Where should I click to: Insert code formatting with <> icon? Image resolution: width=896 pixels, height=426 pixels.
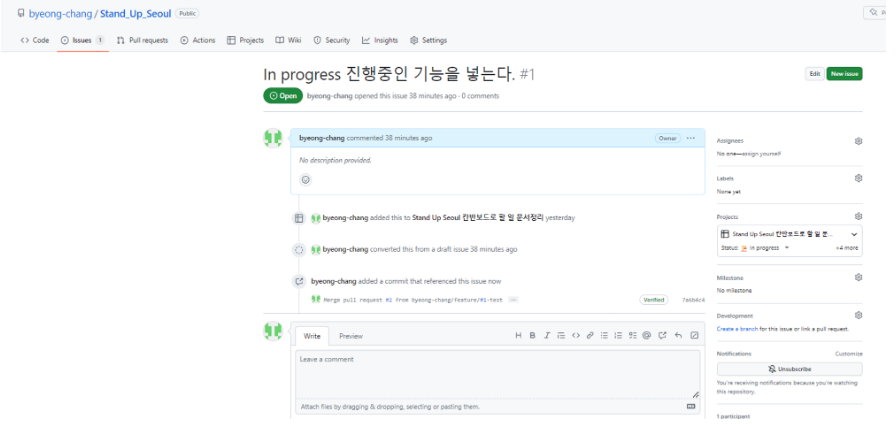576,336
